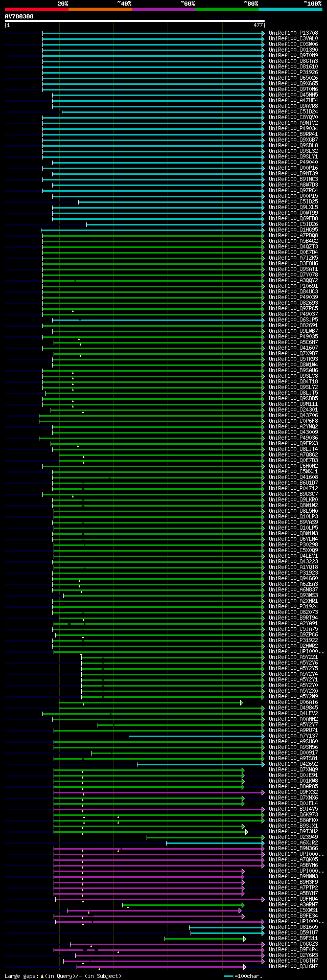The height and width of the screenshot is (980, 327).
Task: Click hit label UniRef100_A4ZUE4
Action: pyautogui.click(x=293, y=101)
